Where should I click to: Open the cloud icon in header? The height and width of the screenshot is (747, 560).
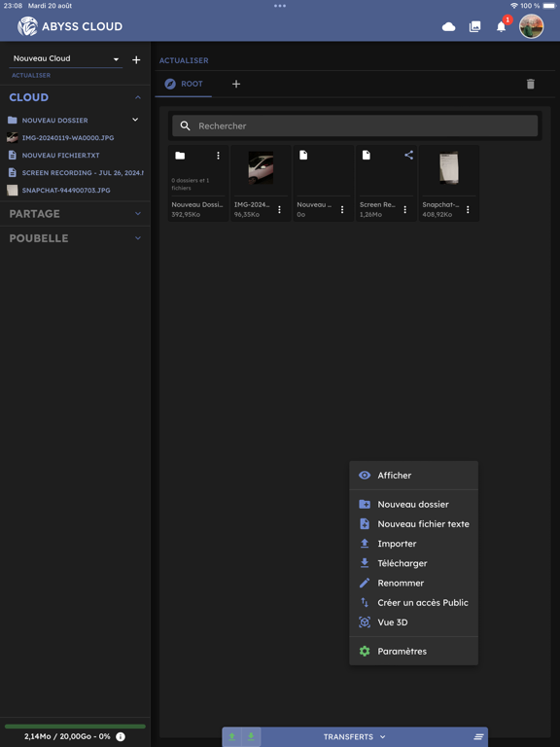[448, 26]
